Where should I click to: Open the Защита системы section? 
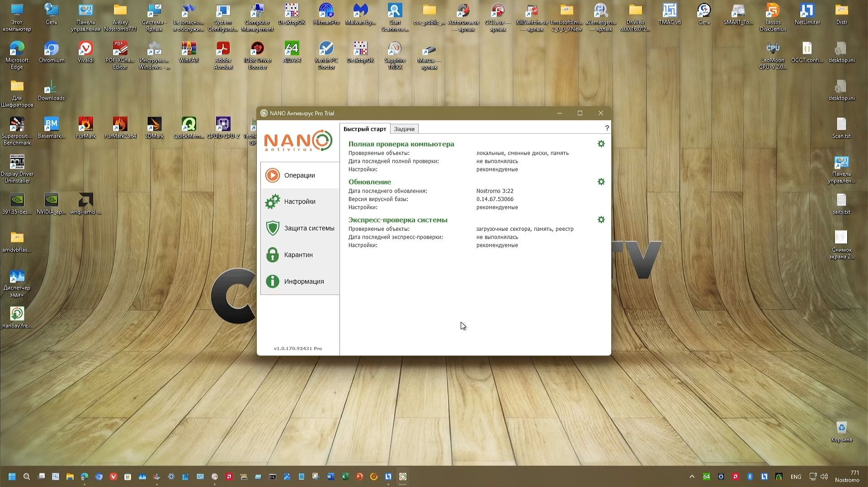point(300,228)
